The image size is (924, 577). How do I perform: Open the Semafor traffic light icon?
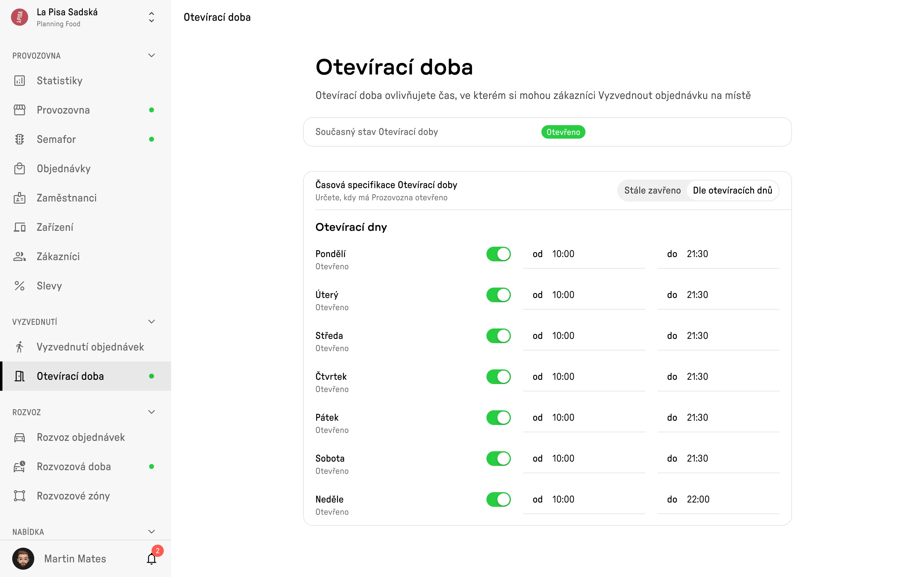20,139
